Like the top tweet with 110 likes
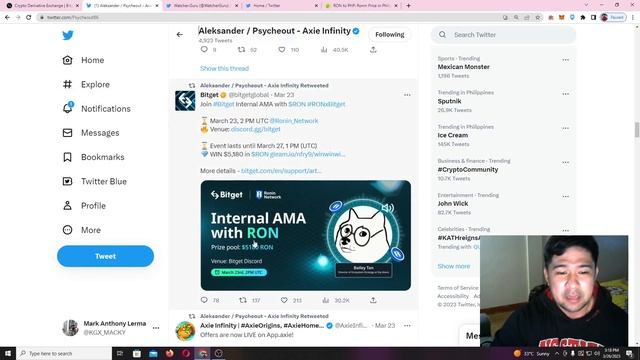This screenshot has width=640, height=360. coord(282,49)
